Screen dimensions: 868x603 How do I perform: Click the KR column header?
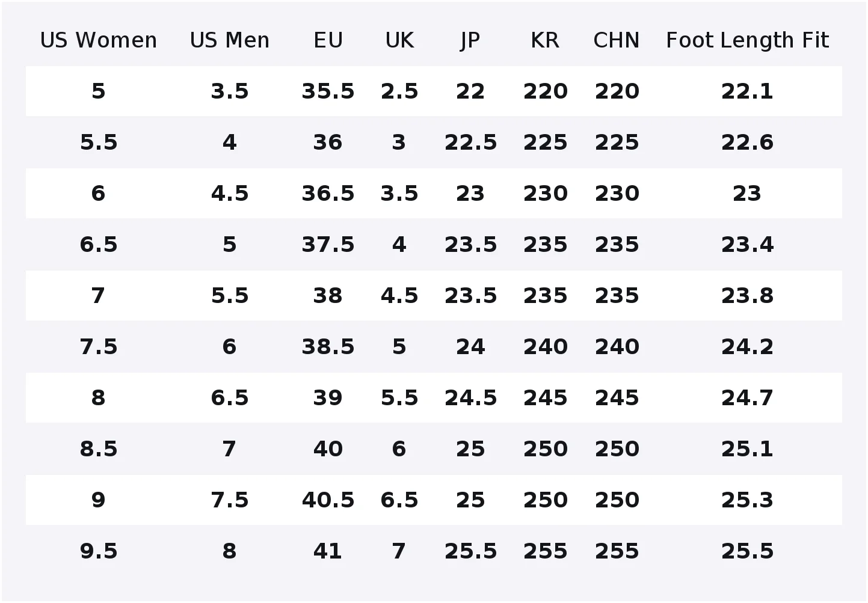click(545, 40)
